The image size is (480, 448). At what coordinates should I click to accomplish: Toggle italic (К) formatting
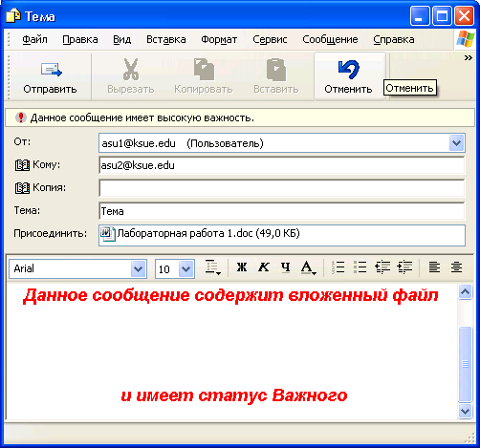(x=264, y=267)
